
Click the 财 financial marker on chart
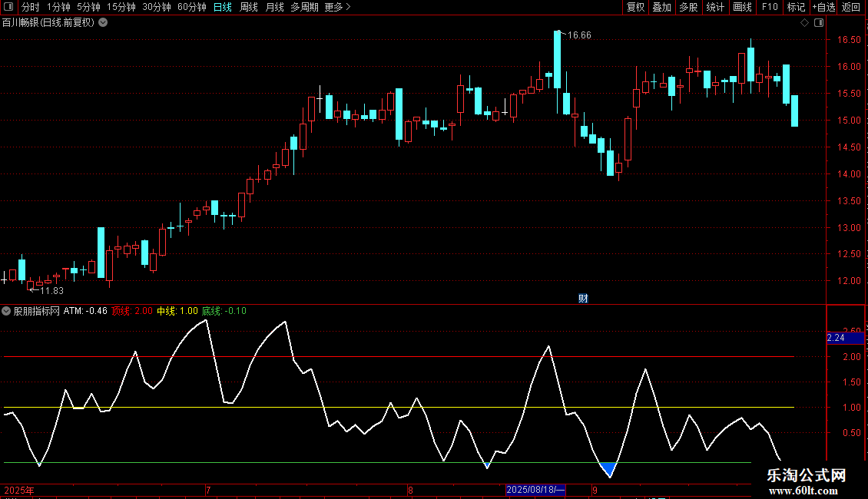tap(583, 298)
